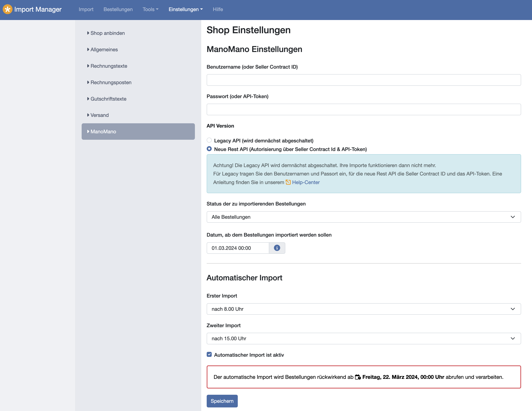Click the Legacy API label text
The image size is (532, 411).
coord(263,141)
